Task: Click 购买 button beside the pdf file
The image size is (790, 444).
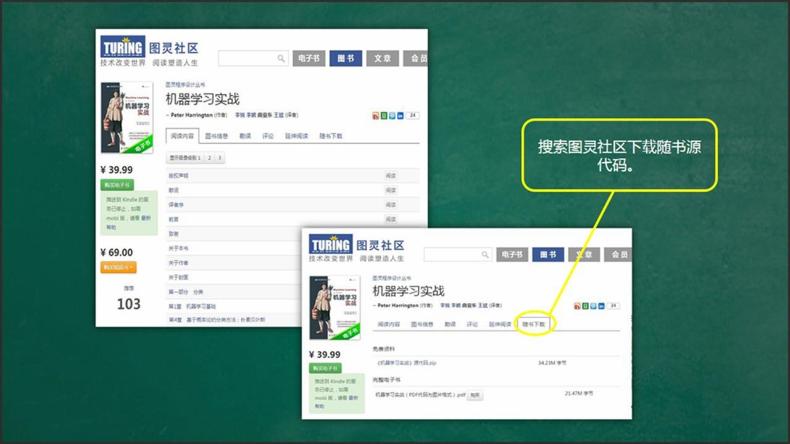Action: click(x=475, y=395)
